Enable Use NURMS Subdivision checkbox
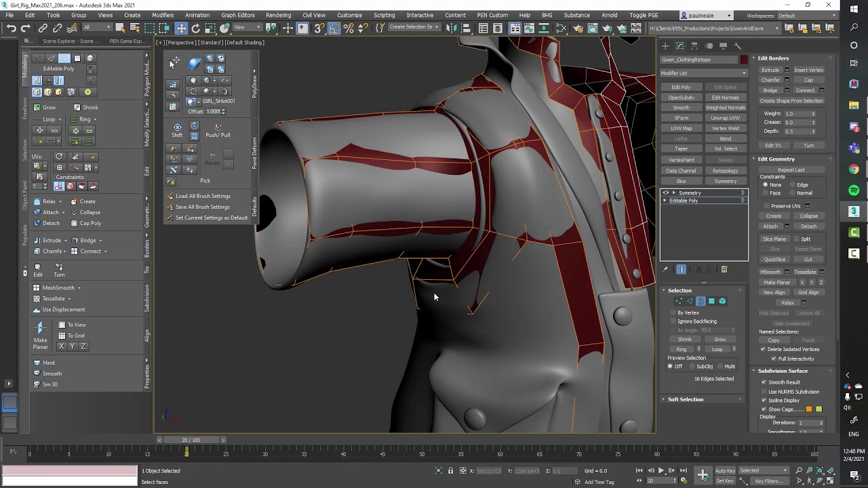This screenshot has width=868, height=488. [x=764, y=392]
